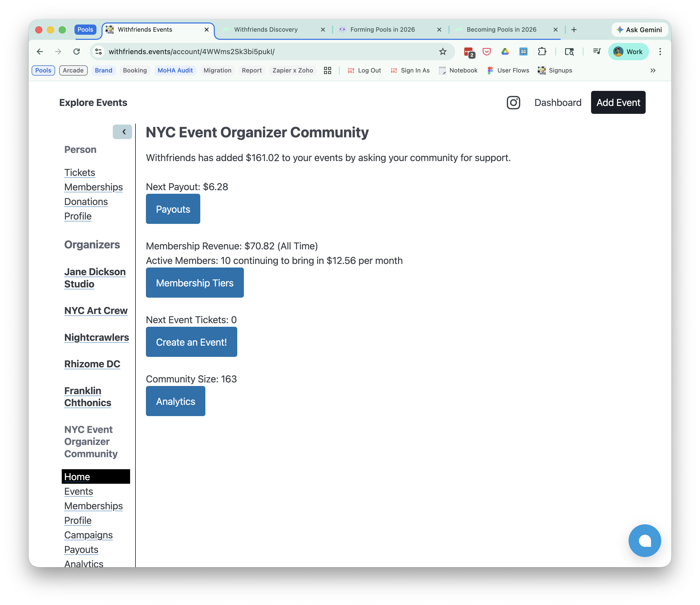This screenshot has height=605, width=700.
Task: Select the highlighted Home sidebar item
Action: point(96,476)
